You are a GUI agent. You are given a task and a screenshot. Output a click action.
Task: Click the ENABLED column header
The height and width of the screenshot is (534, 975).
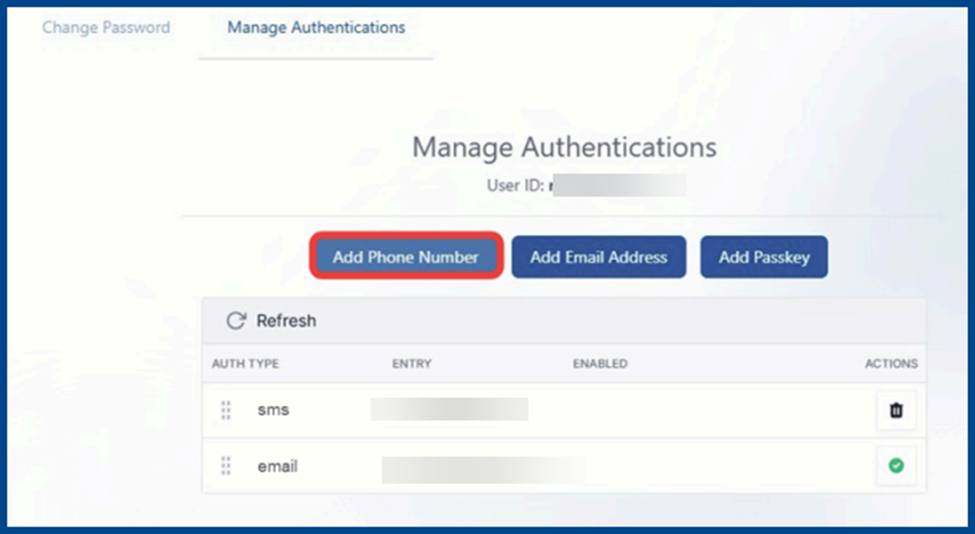pos(599,364)
